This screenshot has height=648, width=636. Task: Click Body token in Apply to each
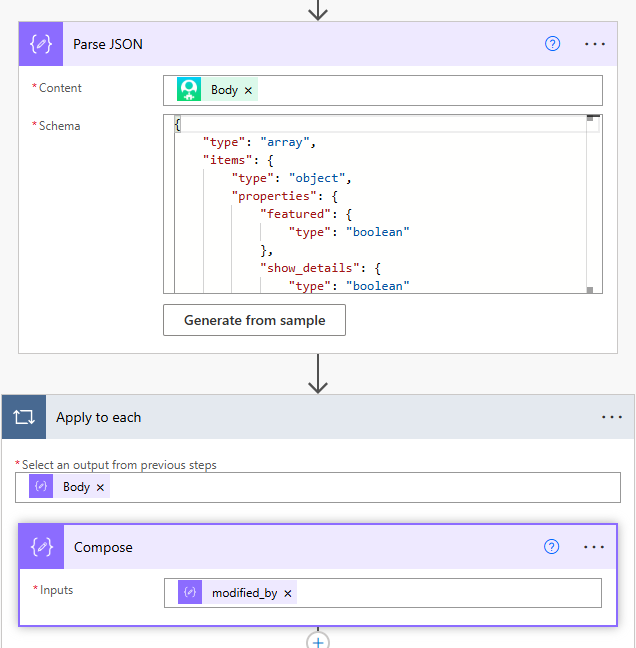[76, 487]
